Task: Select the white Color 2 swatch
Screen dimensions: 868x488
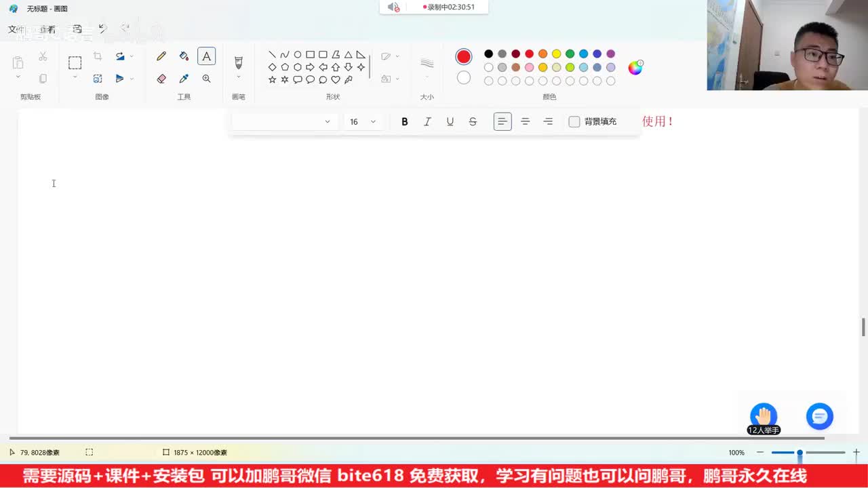Action: (464, 78)
